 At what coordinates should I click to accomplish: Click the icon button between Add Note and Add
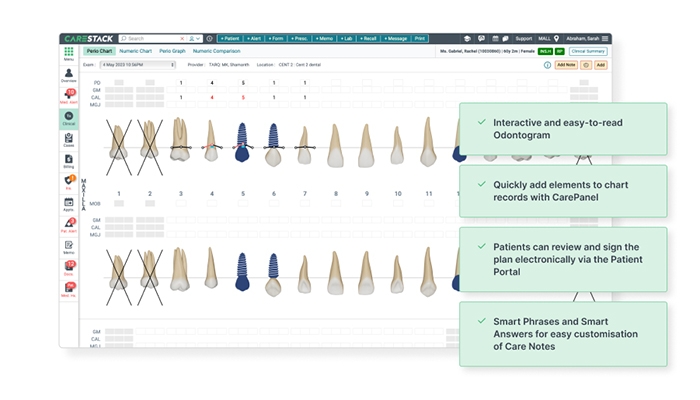pos(586,65)
